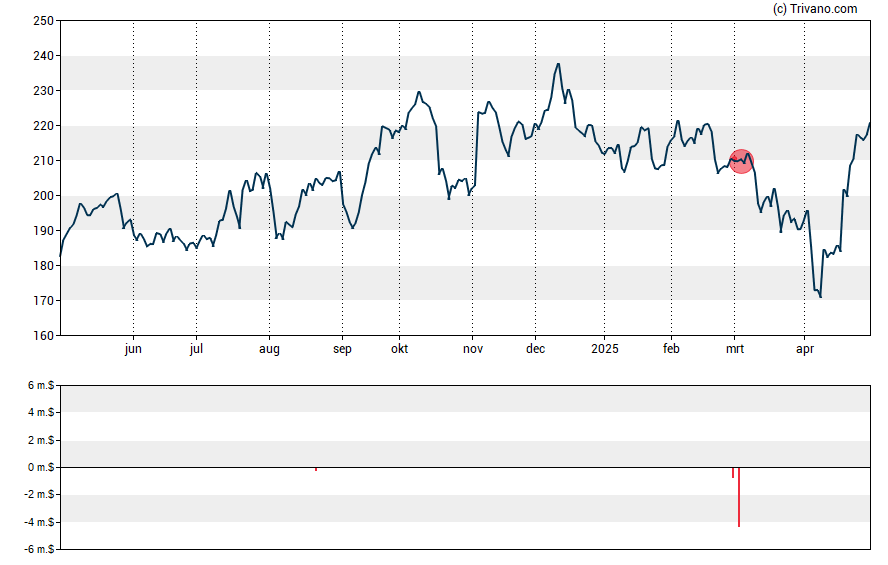Click the '250' price axis value
The image size is (888, 565).
click(44, 21)
